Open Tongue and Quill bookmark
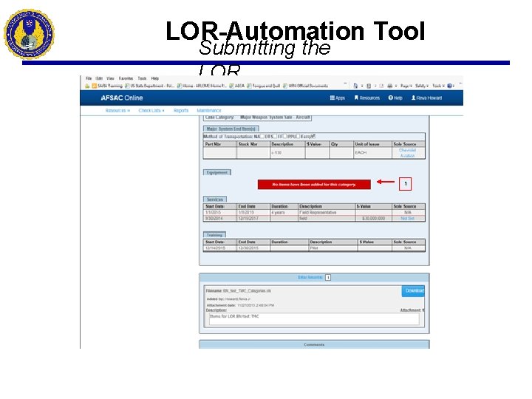The image size is (532, 399). pyautogui.click(x=263, y=86)
